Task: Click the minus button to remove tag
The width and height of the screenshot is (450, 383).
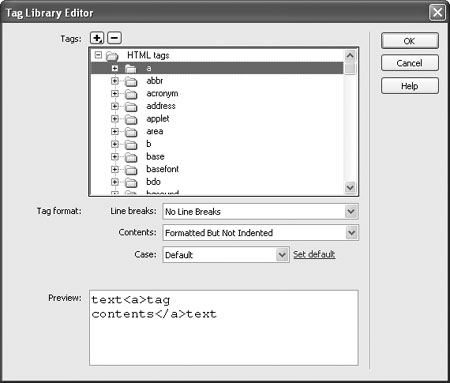Action: click(114, 38)
